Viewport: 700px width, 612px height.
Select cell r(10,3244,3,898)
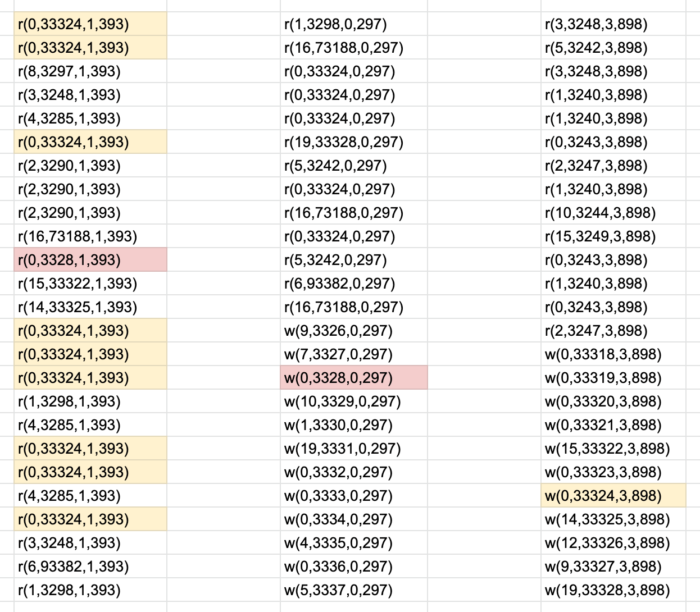[x=613, y=213]
